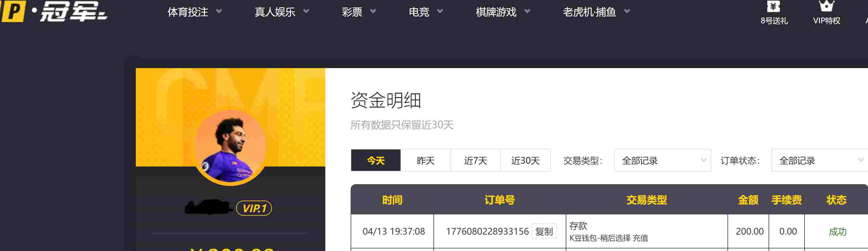Click the user profile avatar picture

(231, 147)
